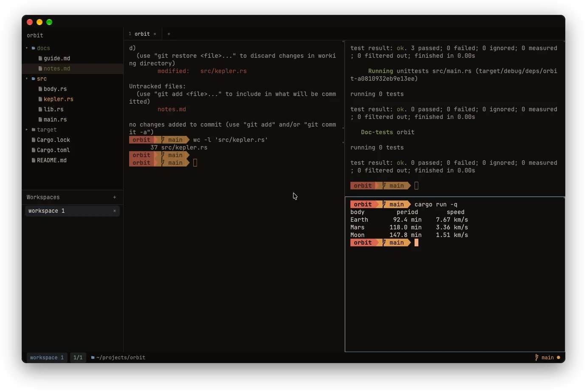This screenshot has width=587, height=392.
Task: Click the Mars row in cargo output
Action: tap(409, 227)
